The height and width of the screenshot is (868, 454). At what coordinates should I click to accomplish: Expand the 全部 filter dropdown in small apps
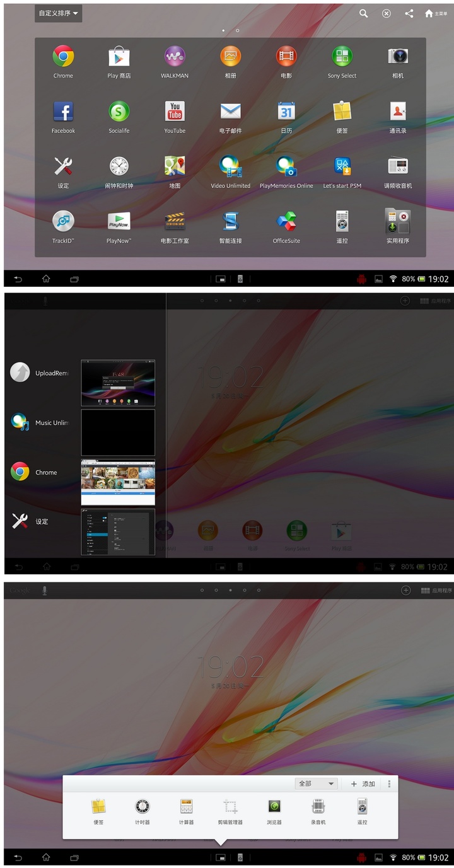tap(317, 784)
